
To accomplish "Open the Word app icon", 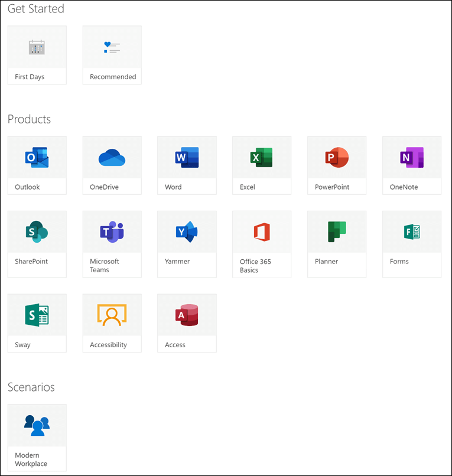I will click(x=187, y=158).
